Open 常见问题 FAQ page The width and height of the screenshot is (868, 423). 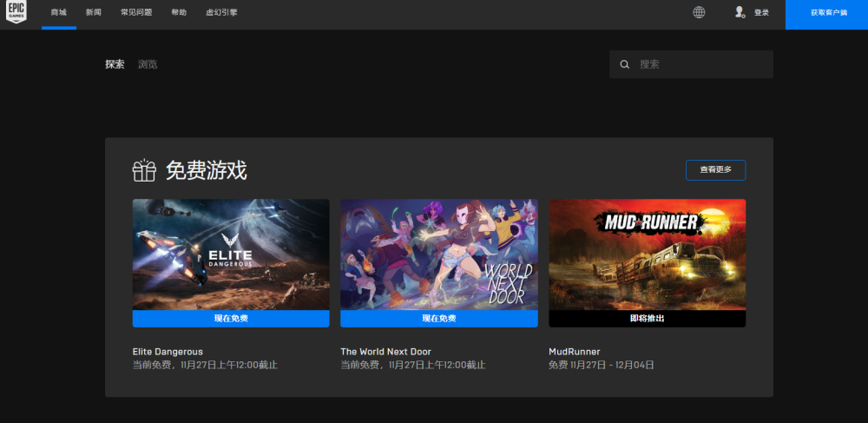[x=136, y=12]
